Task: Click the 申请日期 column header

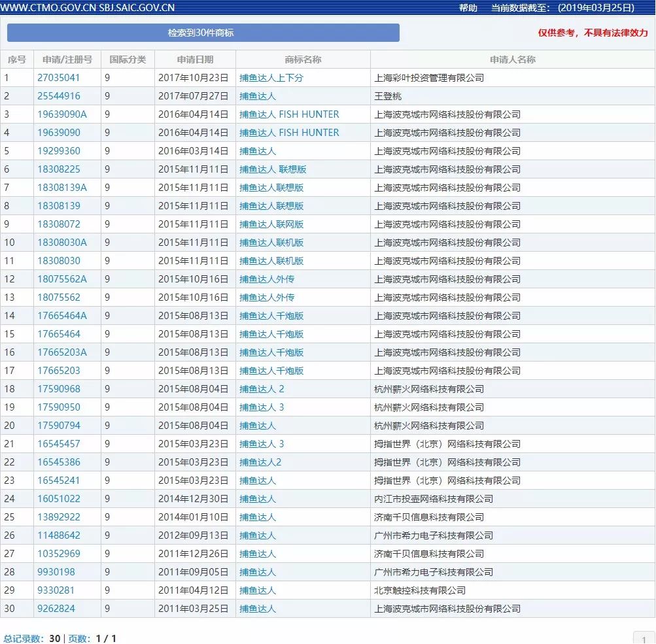Action: click(195, 59)
